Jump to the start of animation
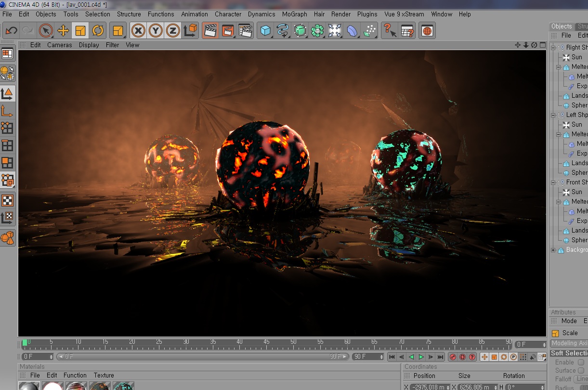This screenshot has height=390, width=588. pos(392,357)
